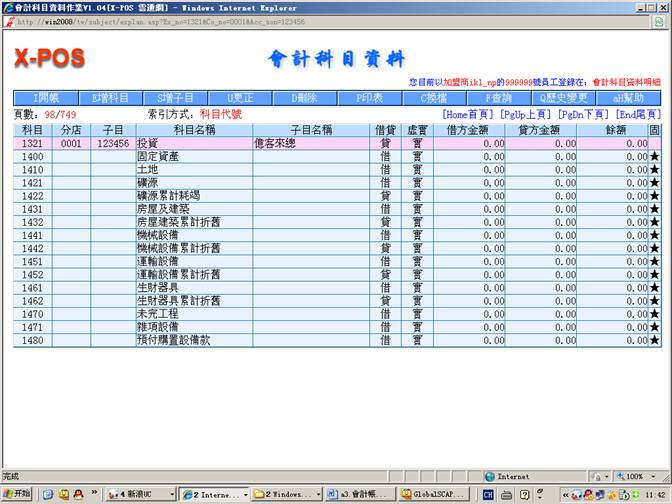The width and height of the screenshot is (672, 504).
Task: Click the 會計科目資料明細 link
Action: 626,81
